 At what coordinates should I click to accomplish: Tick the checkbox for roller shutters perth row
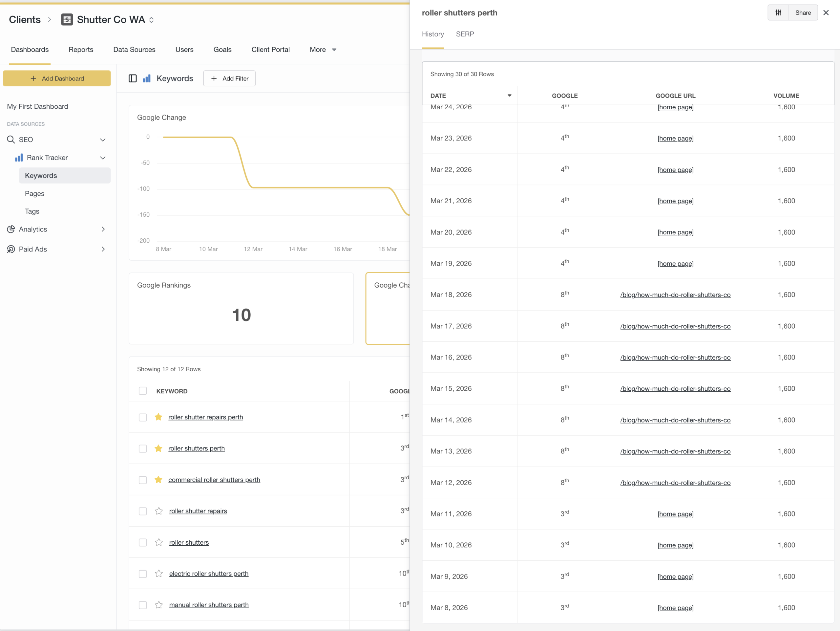coord(143,449)
